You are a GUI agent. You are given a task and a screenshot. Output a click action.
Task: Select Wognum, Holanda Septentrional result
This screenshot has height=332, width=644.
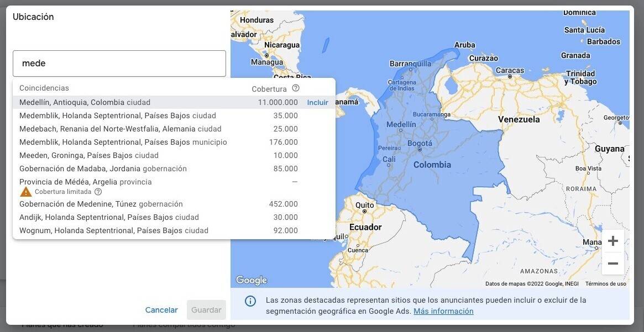174,231
